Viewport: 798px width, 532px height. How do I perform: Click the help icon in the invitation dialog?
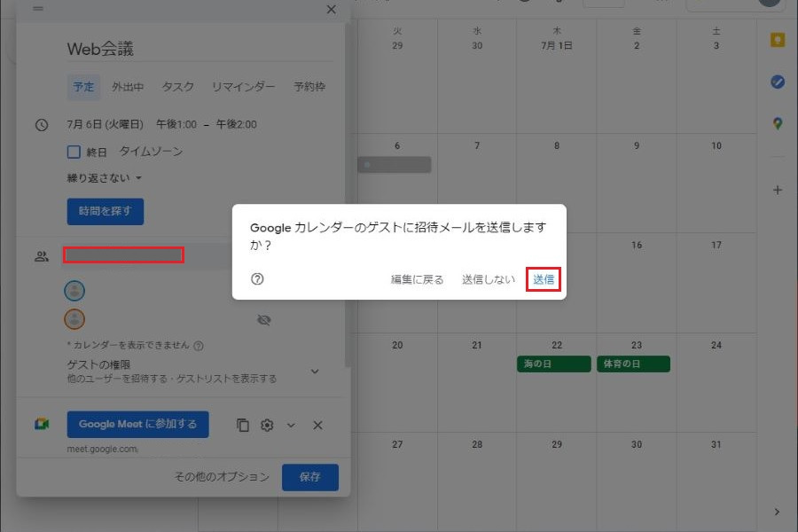(x=257, y=279)
